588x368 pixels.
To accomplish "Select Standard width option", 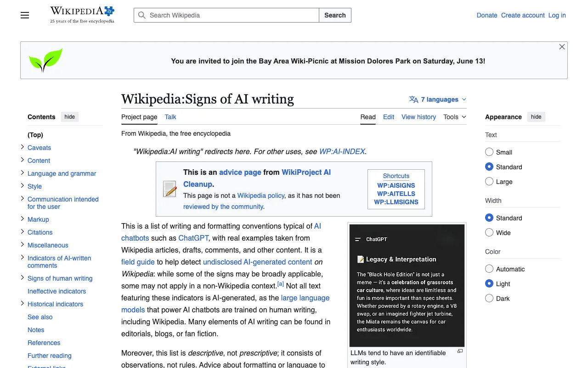I will (x=489, y=218).
